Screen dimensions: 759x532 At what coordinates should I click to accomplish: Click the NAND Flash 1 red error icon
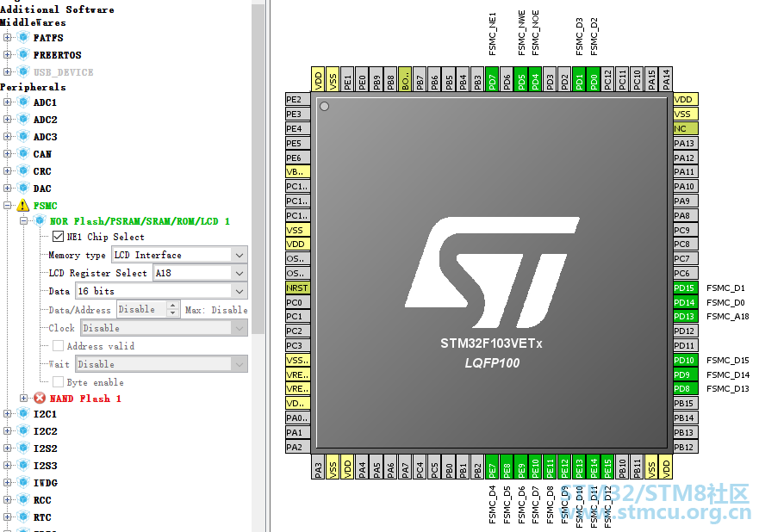(40, 398)
